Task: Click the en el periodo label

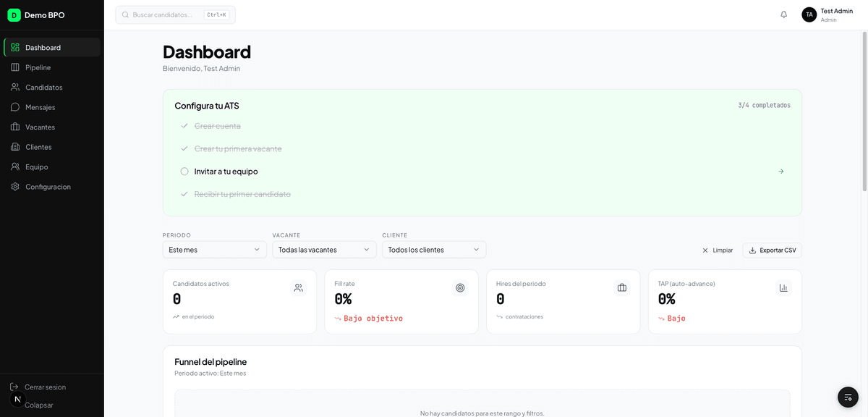Action: coord(198,317)
